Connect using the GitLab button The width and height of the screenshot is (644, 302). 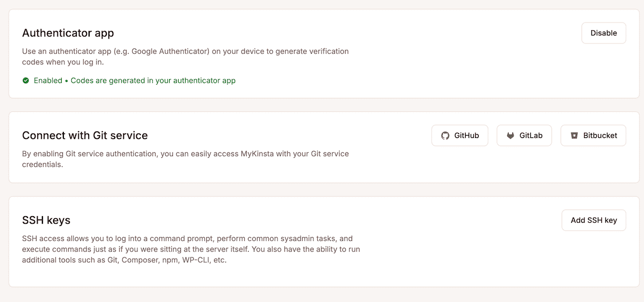click(x=524, y=136)
